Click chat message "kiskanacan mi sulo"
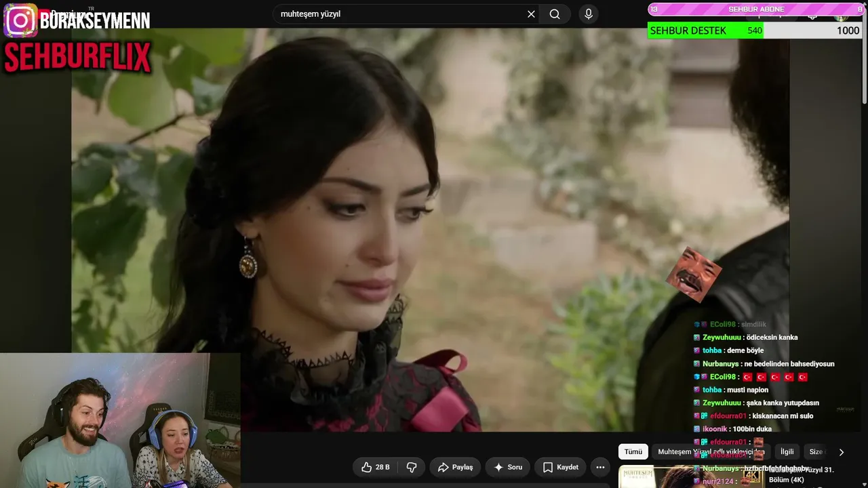This screenshot has width=868, height=488. pos(783,416)
